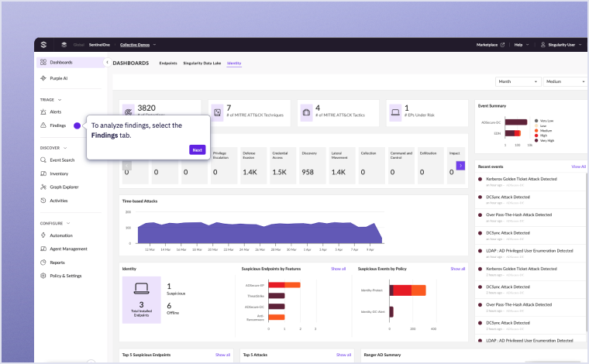589x364 pixels.
Task: Click the Alerts icon in Triage
Action: coord(43,112)
